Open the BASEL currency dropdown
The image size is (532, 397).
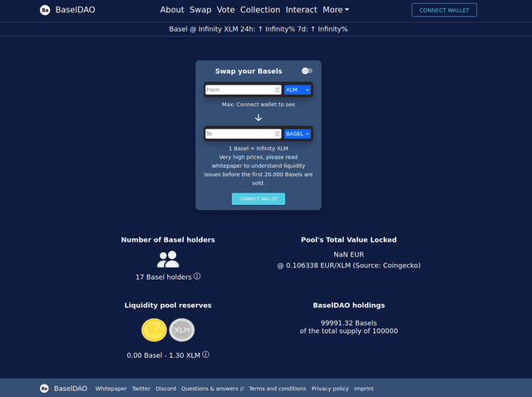[298, 134]
